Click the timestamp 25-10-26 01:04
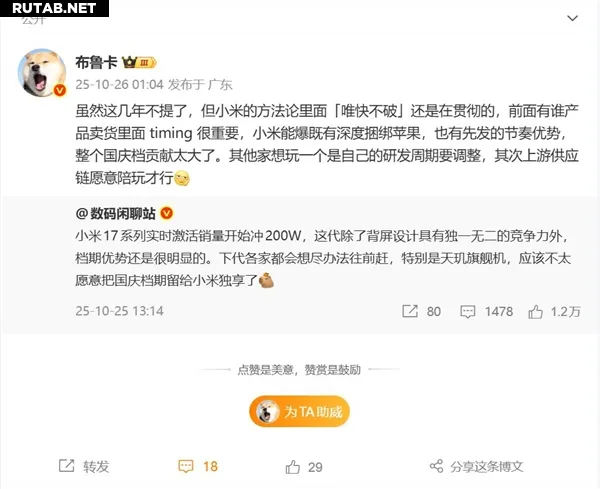Image resolution: width=600 pixels, height=489 pixels. pyautogui.click(x=119, y=84)
